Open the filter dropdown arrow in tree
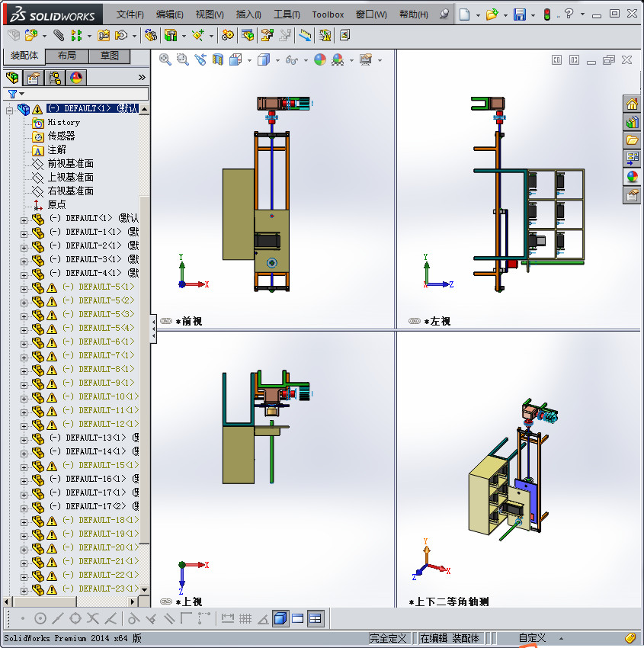The height and width of the screenshot is (648, 644). [22, 94]
